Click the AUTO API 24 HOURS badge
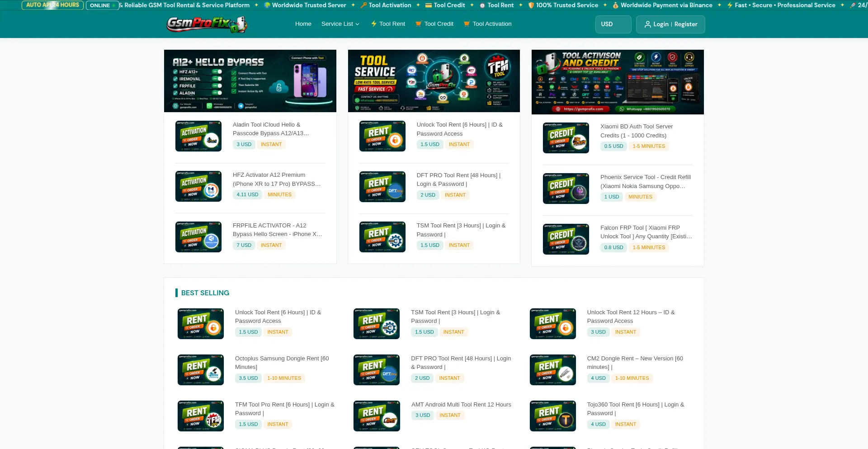Viewport: 868px width, 449px height. click(x=52, y=5)
